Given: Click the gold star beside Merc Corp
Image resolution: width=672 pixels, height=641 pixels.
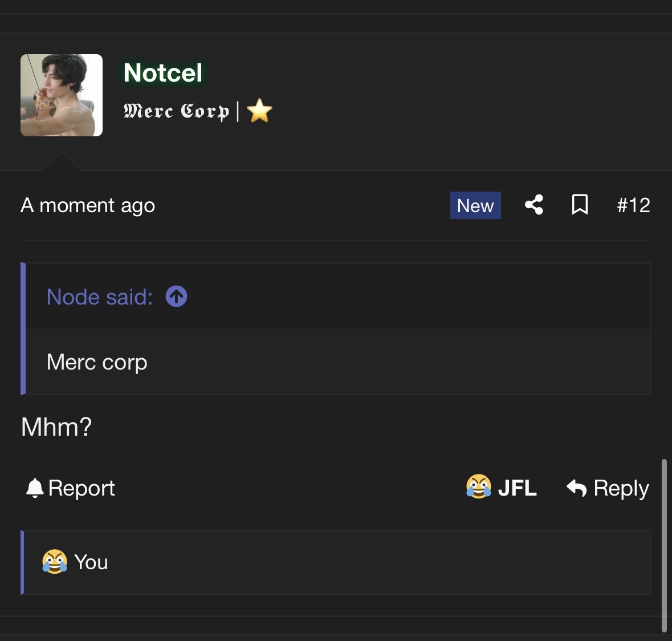Looking at the screenshot, I should [260, 111].
